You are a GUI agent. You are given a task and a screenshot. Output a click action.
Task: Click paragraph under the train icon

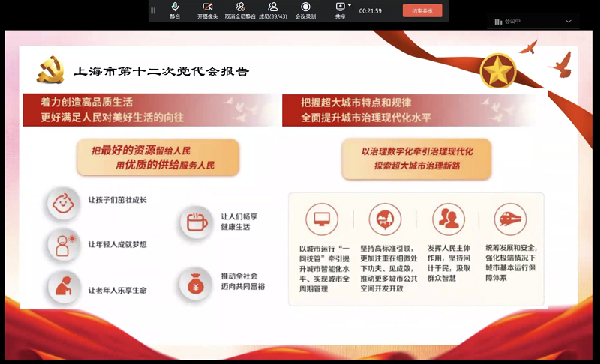511,263
